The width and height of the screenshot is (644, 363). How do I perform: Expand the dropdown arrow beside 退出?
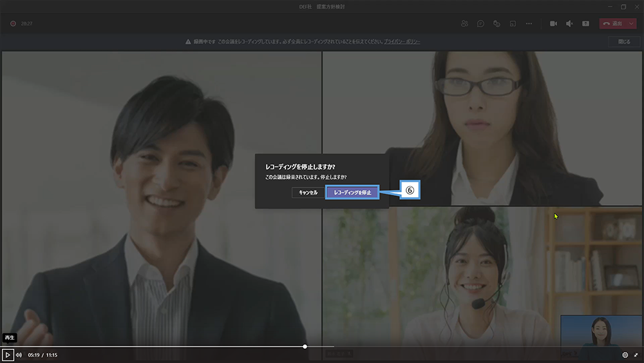[x=632, y=23]
